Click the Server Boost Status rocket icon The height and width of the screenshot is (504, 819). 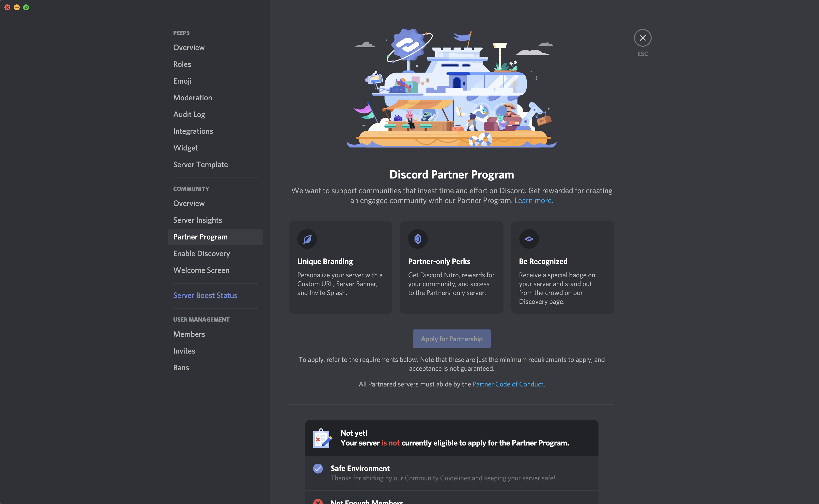[x=205, y=295]
